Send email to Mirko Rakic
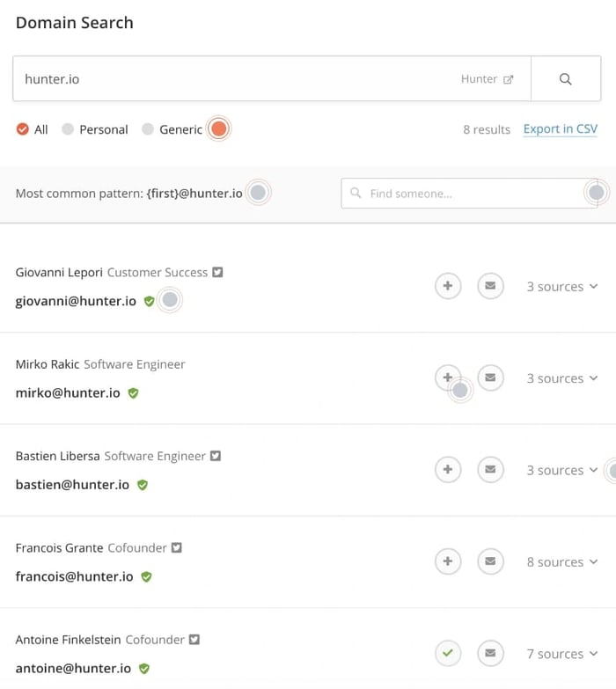 [491, 377]
